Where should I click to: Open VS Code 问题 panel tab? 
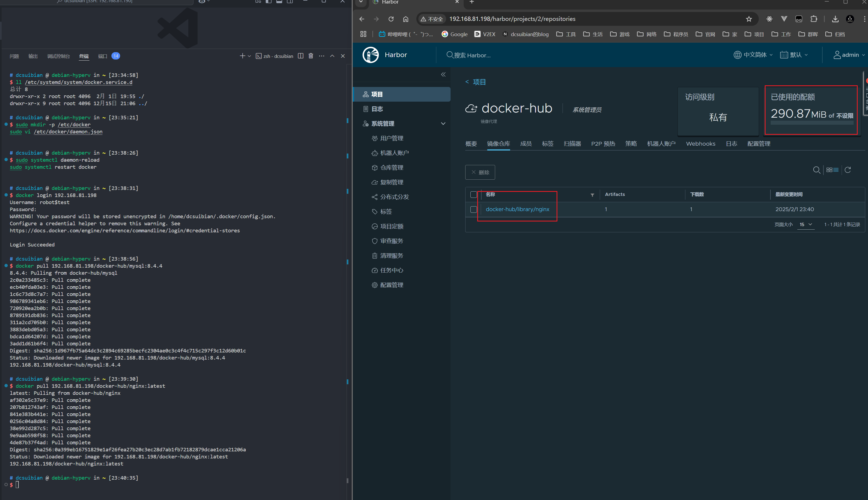pos(14,56)
